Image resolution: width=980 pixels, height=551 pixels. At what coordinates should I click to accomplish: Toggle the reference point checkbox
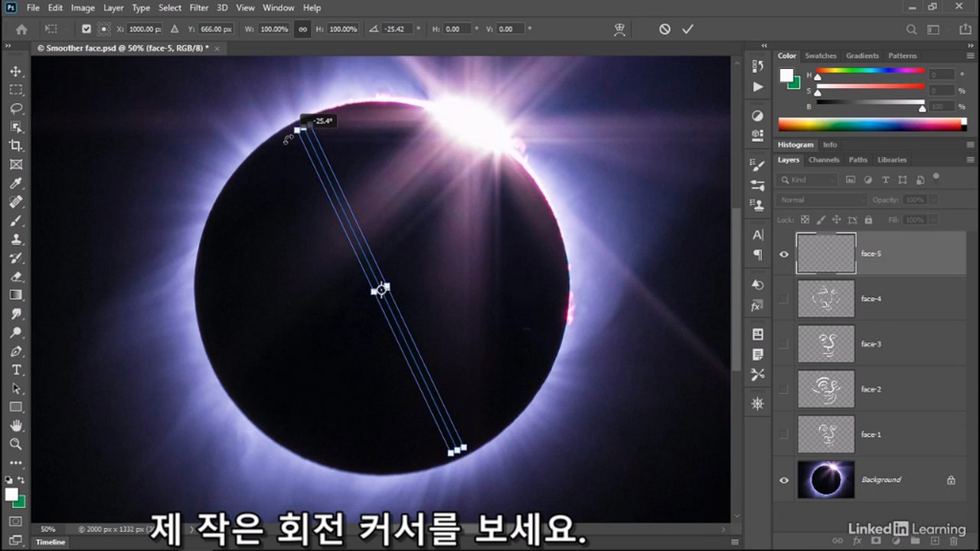(x=86, y=29)
